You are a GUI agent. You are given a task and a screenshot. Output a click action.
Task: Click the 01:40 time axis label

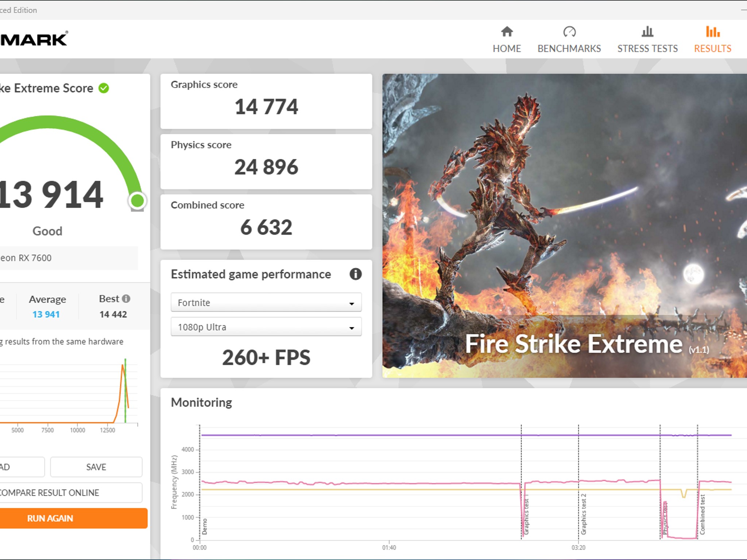tap(389, 548)
